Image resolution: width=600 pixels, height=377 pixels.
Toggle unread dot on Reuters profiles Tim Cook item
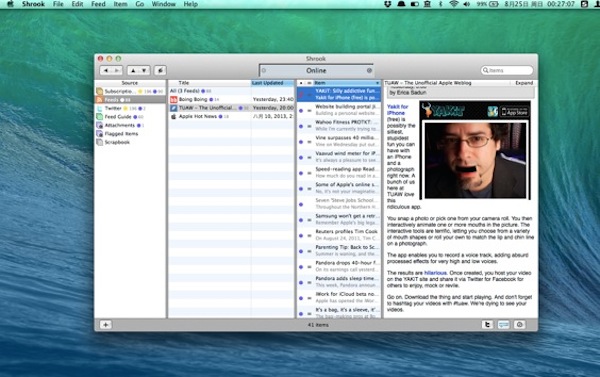coord(301,236)
